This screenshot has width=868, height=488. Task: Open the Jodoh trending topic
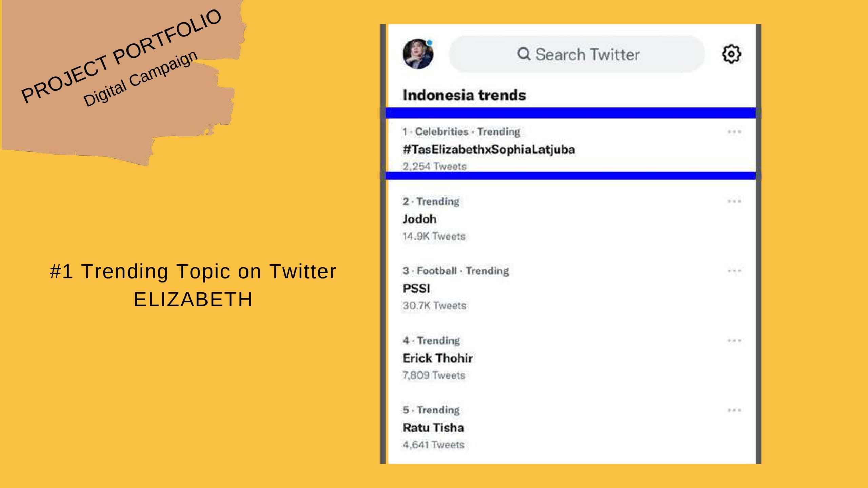coord(419,219)
